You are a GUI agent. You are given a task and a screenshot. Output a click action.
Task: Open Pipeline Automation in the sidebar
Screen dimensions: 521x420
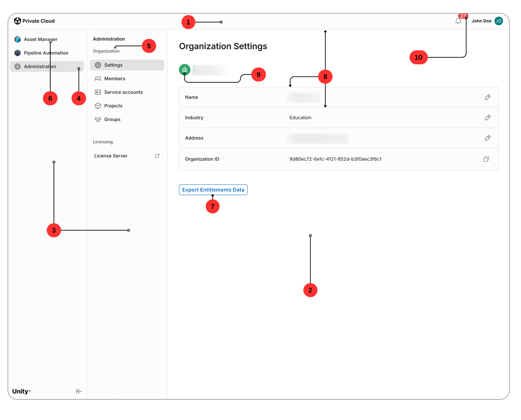[x=47, y=53]
